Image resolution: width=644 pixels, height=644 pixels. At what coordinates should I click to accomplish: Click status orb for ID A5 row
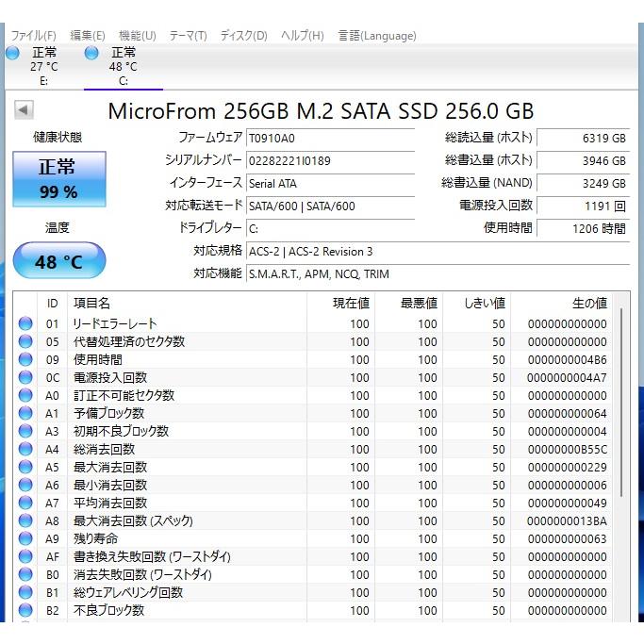[25, 467]
